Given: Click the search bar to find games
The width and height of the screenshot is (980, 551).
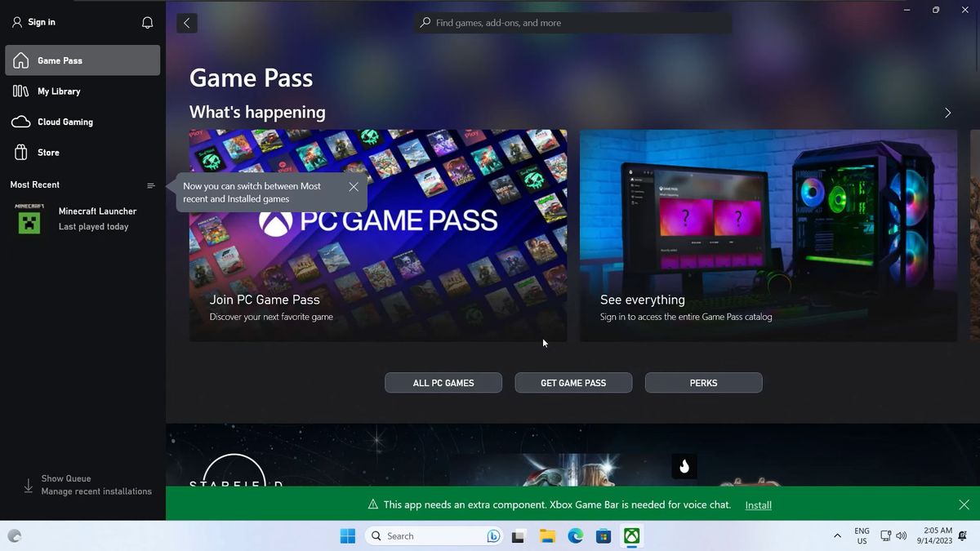Looking at the screenshot, I should point(572,22).
